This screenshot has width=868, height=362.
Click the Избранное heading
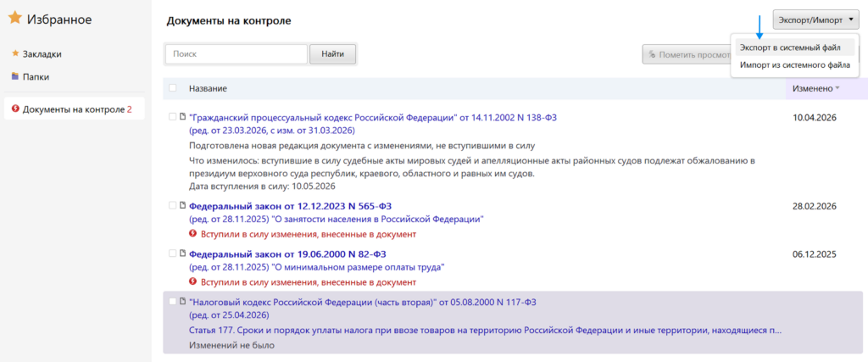59,19
